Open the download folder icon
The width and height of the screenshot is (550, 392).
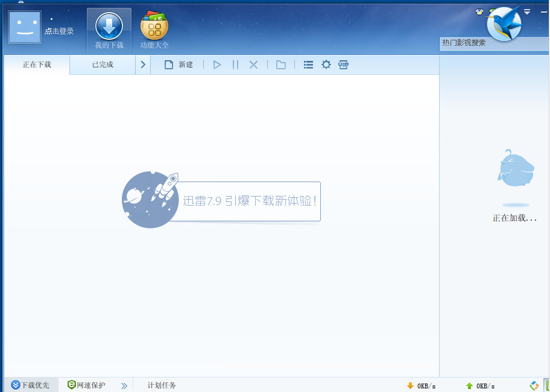coord(280,65)
